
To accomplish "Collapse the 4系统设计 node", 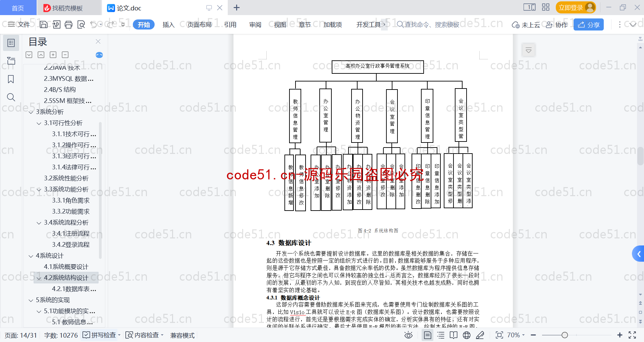I will 31,256.
